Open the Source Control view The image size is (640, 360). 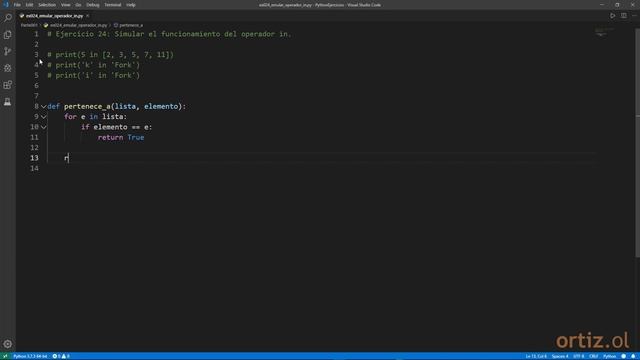(8, 51)
